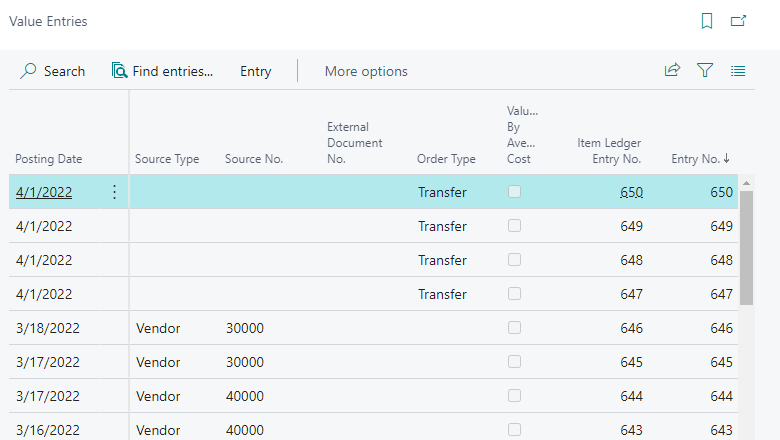Screen dimensions: 780x440
Task: Toggle Valued By Average Cost checkbox for entry 646
Action: [514, 328]
